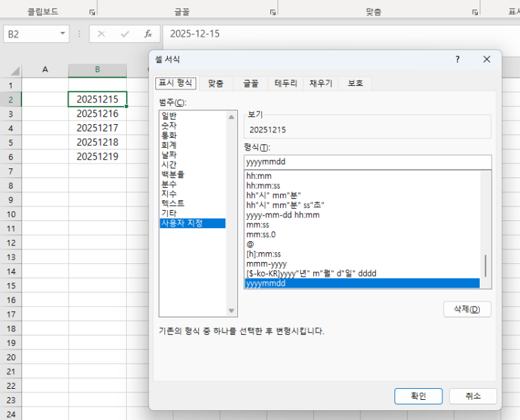Select the 사용자 지정 category
520x420 pixels.
pos(193,223)
